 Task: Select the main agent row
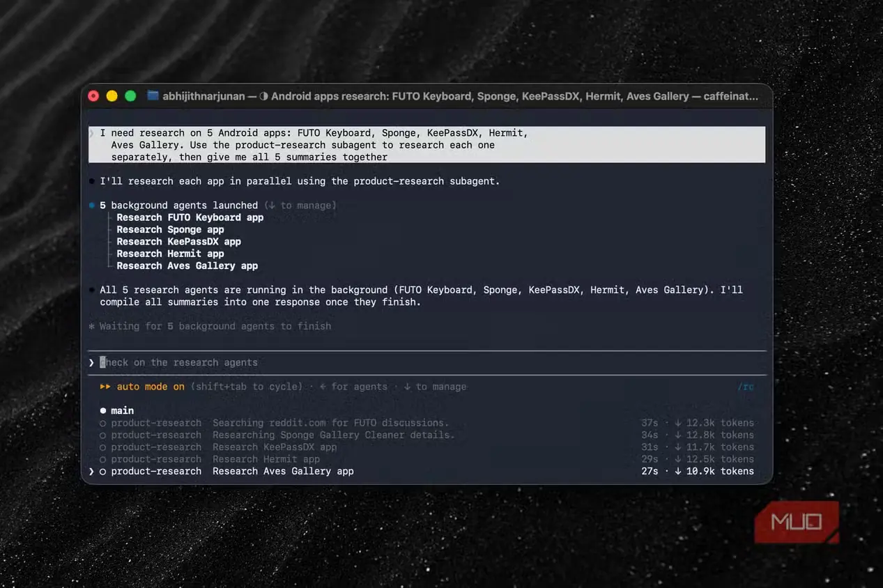click(x=427, y=411)
